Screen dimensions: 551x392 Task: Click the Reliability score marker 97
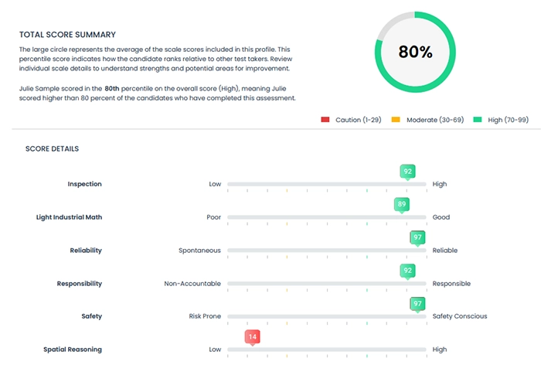(417, 237)
